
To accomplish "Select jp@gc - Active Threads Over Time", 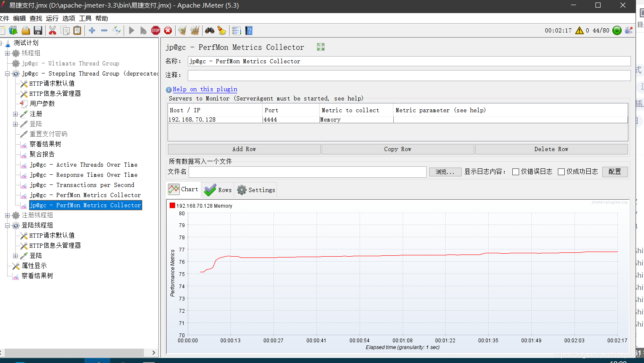I will 84,165.
